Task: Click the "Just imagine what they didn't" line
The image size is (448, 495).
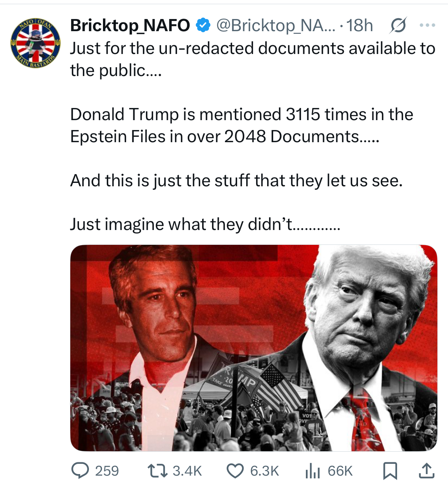Action: tap(205, 224)
